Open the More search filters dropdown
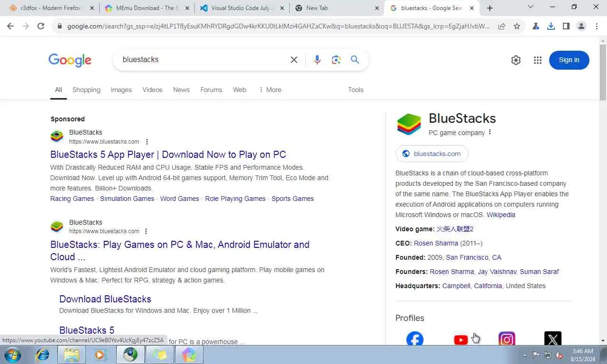This screenshot has height=364, width=607. [x=270, y=90]
